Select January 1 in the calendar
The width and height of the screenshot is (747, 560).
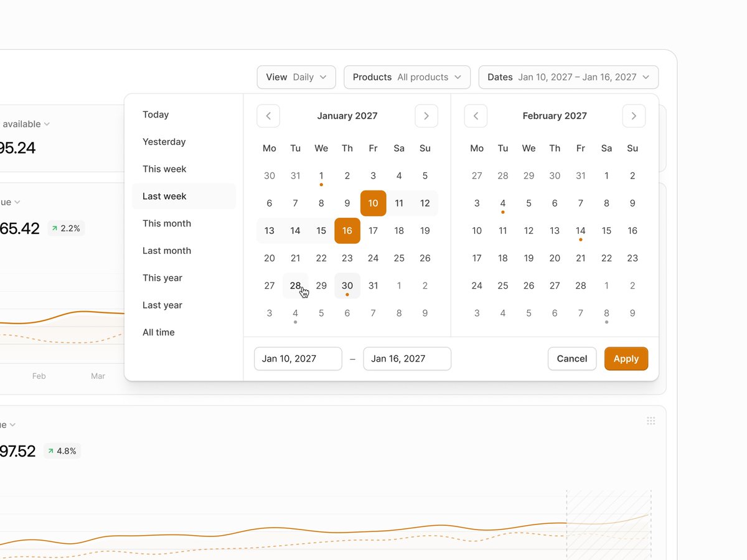[321, 176]
